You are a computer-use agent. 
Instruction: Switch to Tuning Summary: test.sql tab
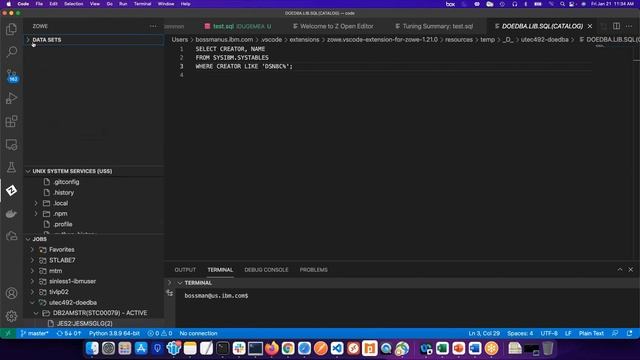point(434,26)
